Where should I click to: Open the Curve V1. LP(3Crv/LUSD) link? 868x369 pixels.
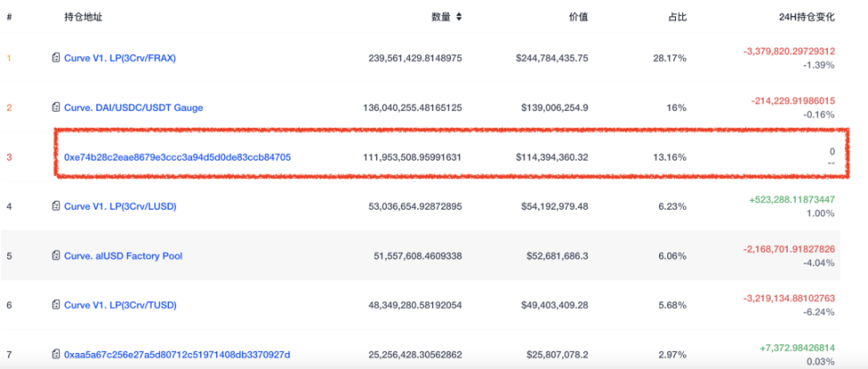coord(120,206)
